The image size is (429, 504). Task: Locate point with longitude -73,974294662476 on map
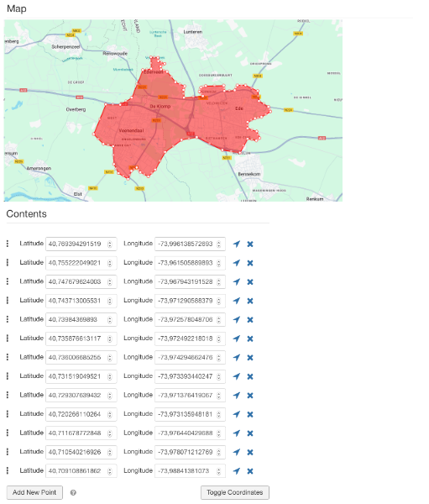tap(237, 358)
